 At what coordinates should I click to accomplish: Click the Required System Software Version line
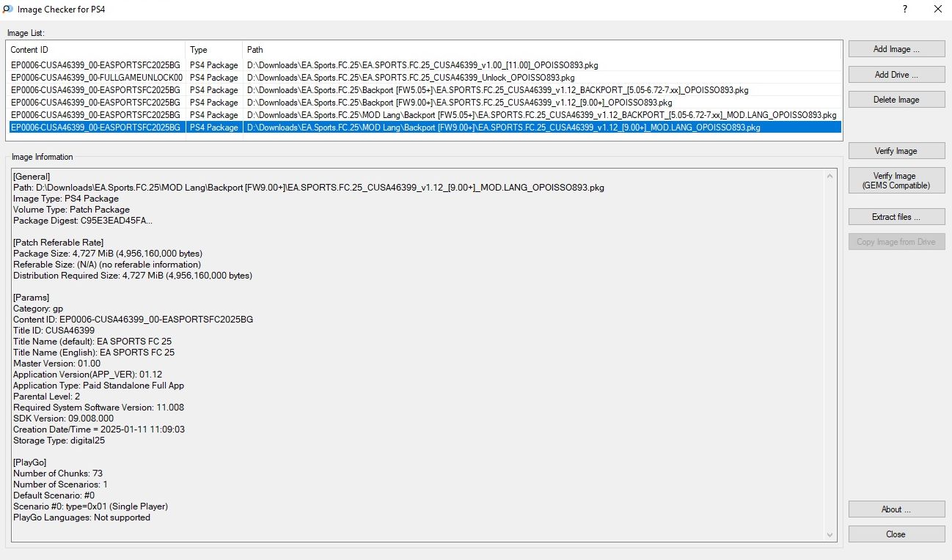point(98,408)
